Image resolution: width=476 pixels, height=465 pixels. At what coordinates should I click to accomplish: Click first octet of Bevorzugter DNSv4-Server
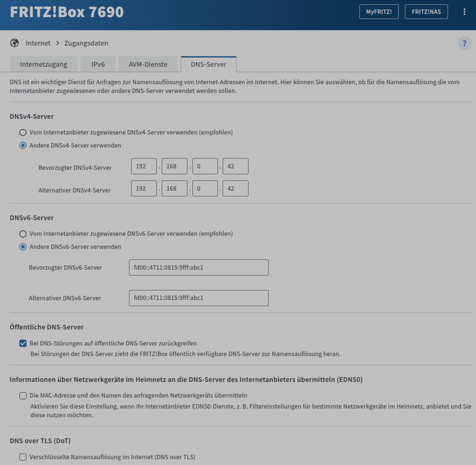(x=144, y=167)
